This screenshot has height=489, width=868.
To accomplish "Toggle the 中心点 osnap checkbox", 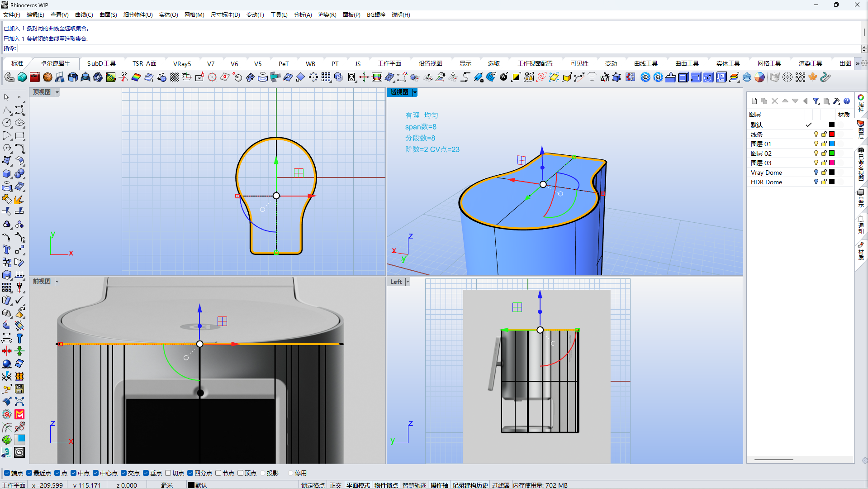I will coord(95,473).
